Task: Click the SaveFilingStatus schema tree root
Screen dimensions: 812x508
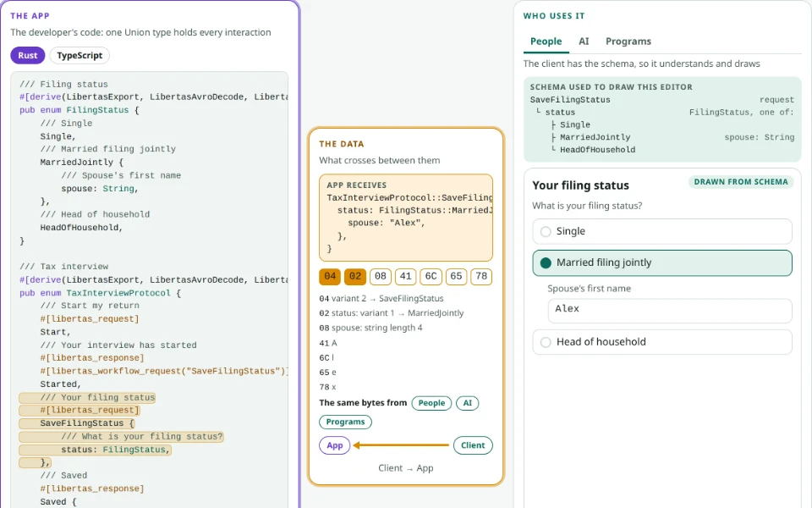Action: point(570,100)
